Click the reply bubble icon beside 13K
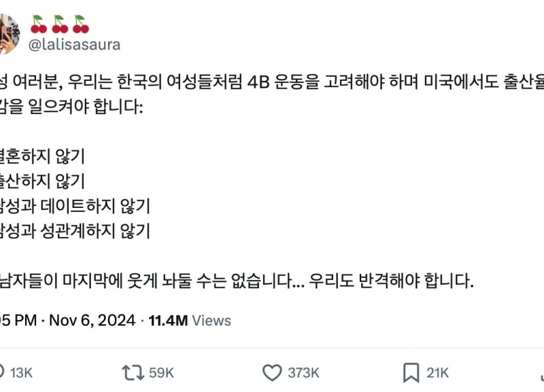Image resolution: width=544 pixels, height=392 pixels. click(x=3, y=372)
